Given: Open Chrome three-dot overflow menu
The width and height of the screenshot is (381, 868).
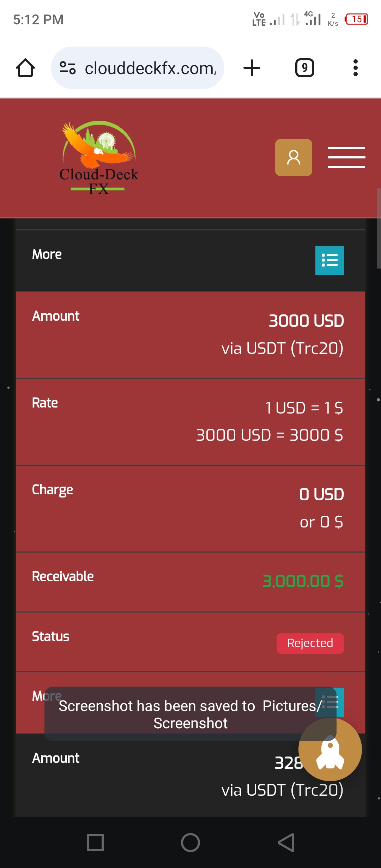Looking at the screenshot, I should (355, 68).
